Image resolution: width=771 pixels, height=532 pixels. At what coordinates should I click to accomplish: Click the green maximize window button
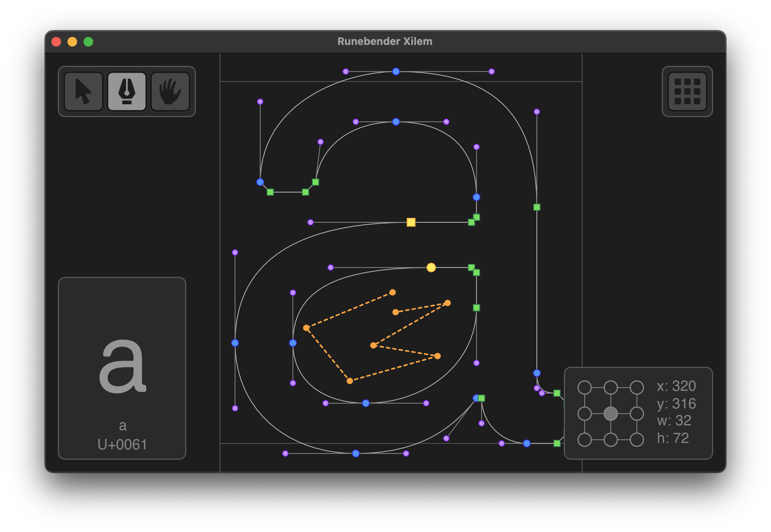(x=88, y=42)
